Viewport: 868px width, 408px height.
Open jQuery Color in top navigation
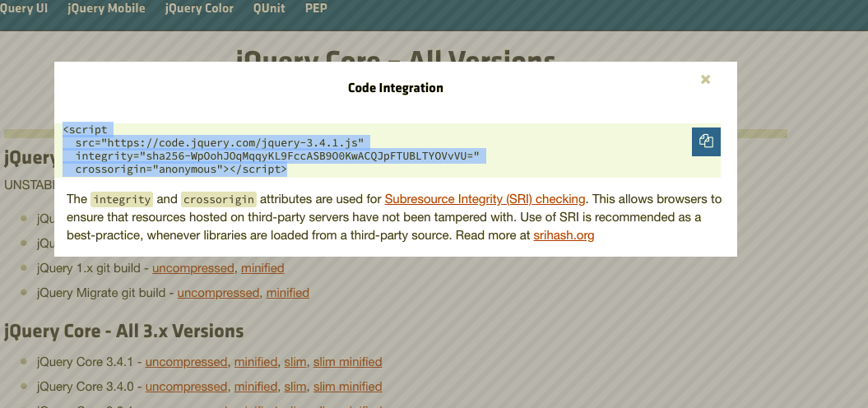199,8
